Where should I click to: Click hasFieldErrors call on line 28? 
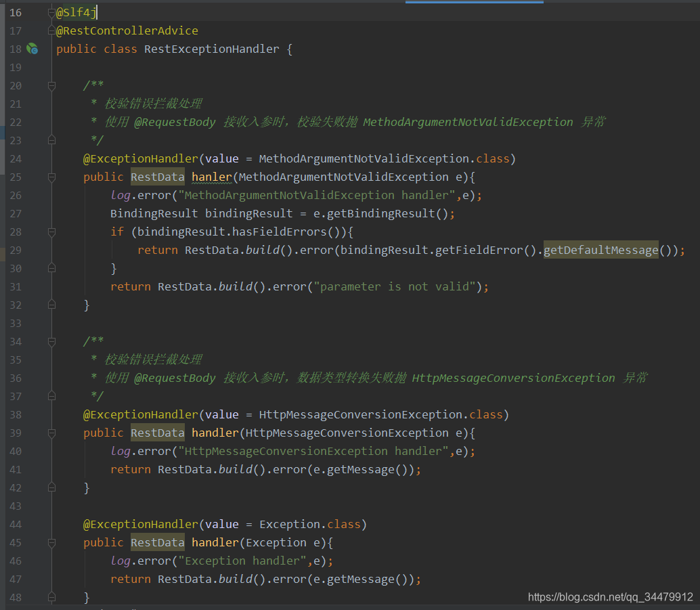tap(280, 232)
